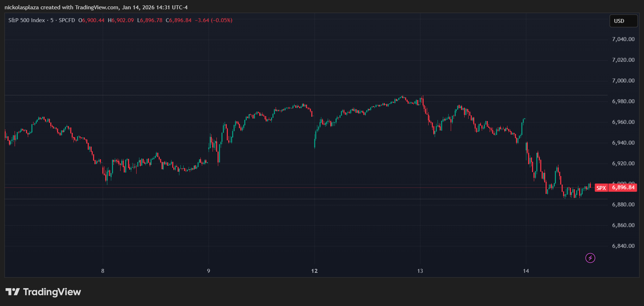Click the high value H6,902.09
Viewport: 644px width, 306px height.
(121, 20)
